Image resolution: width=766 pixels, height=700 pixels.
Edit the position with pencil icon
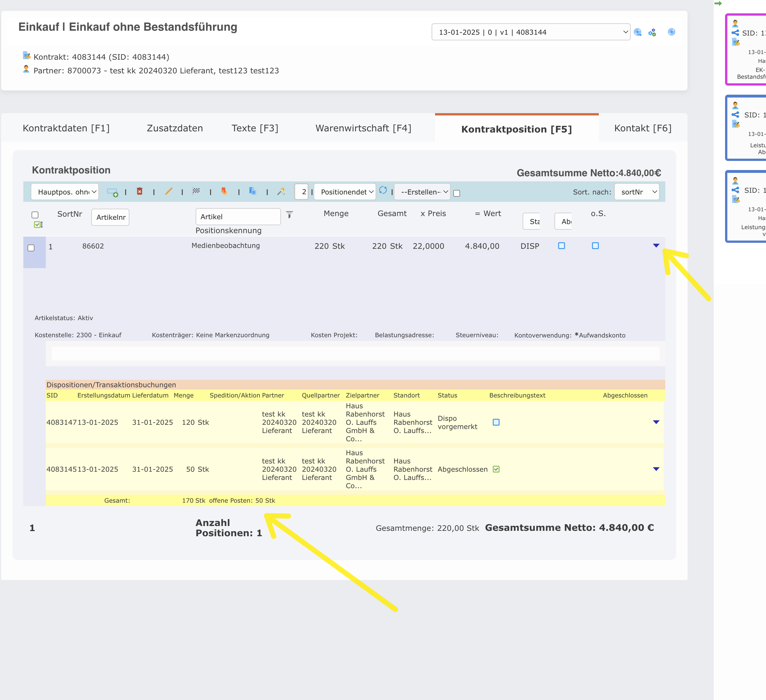coord(169,192)
